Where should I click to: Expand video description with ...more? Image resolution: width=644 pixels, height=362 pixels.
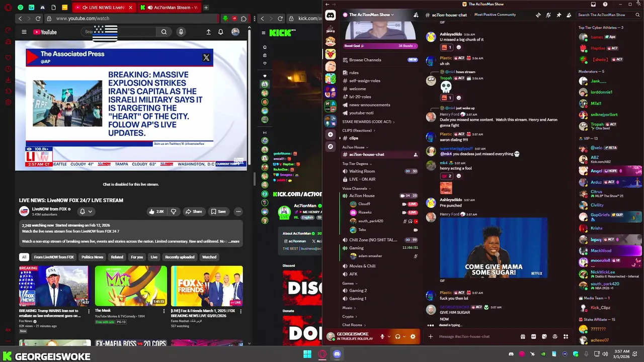click(x=234, y=241)
